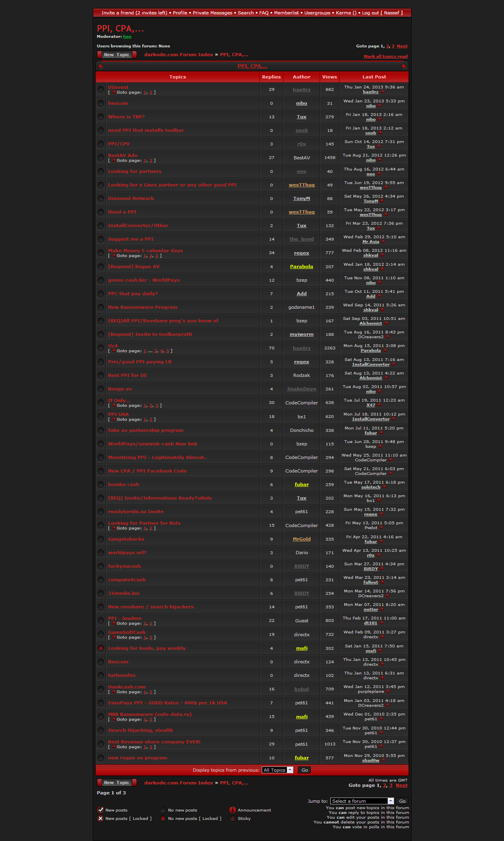This screenshot has height=841, width=504.
Task: Click the Next page link at top right
Action: click(402, 46)
